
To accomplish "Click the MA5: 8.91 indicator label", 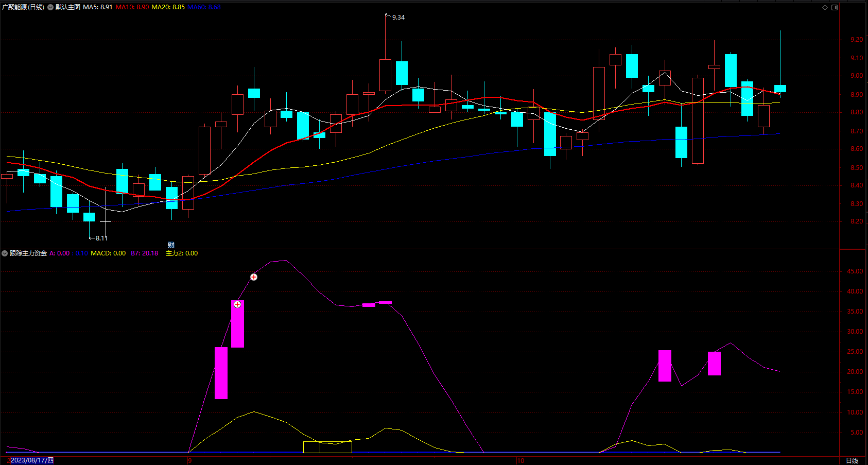I will click(x=98, y=7).
